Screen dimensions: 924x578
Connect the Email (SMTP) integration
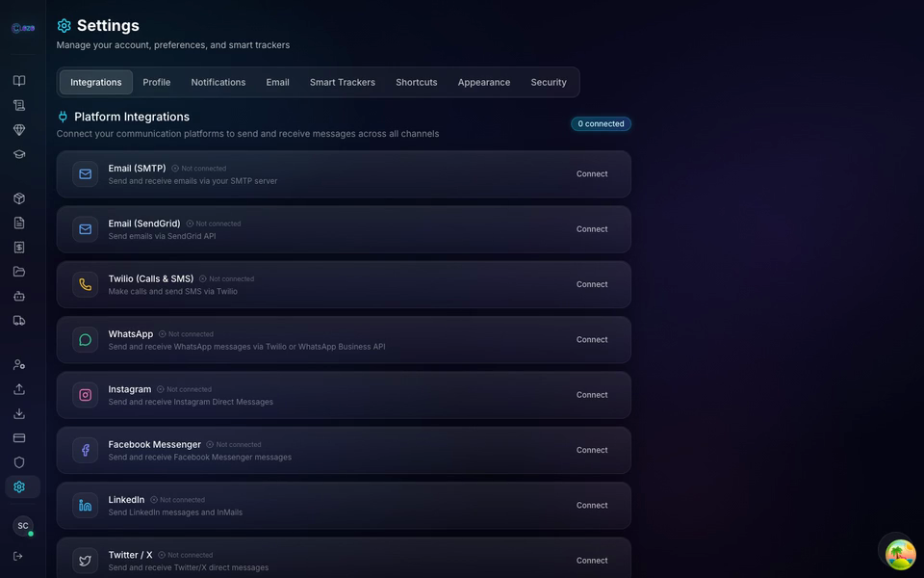coord(592,174)
